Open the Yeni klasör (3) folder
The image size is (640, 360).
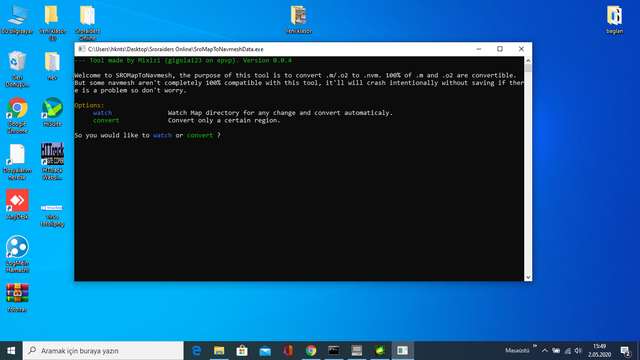pyautogui.click(x=52, y=23)
